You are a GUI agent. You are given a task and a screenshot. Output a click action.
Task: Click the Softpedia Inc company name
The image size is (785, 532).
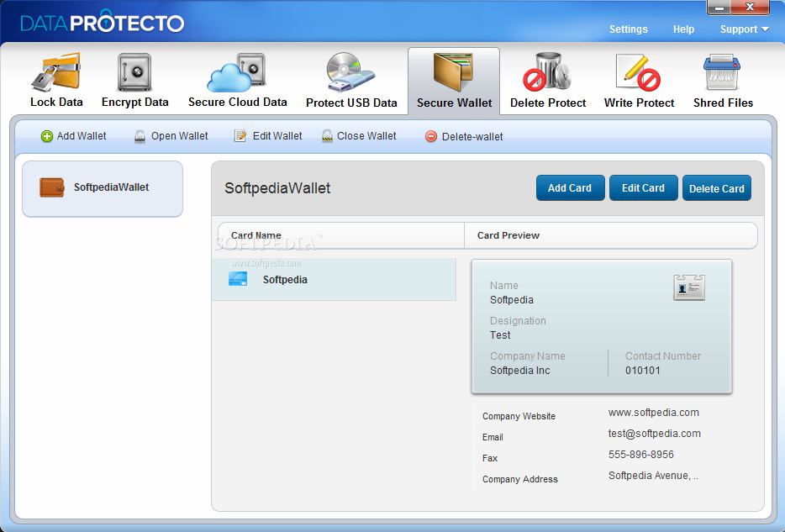(519, 371)
